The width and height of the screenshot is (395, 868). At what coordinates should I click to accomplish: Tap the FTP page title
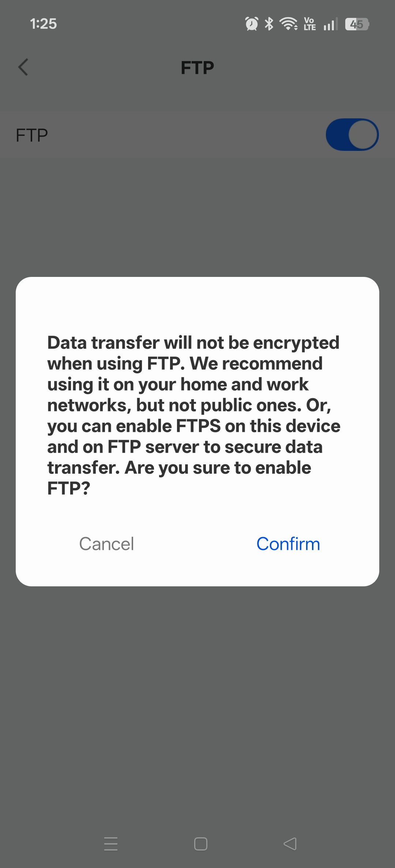tap(197, 68)
